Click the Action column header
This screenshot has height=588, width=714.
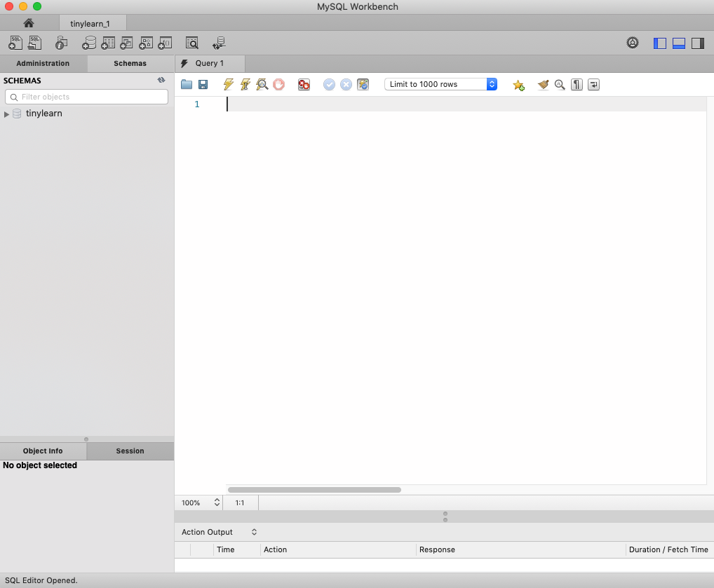[338, 549]
